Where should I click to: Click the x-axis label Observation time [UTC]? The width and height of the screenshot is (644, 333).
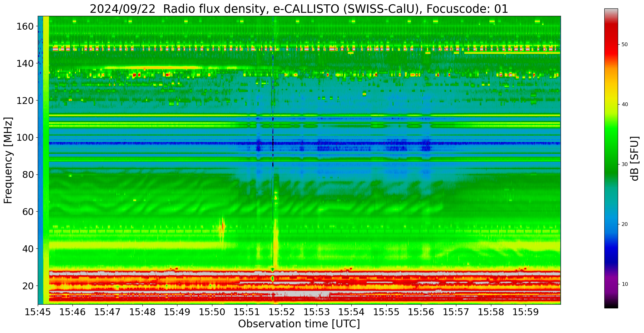pos(299,324)
